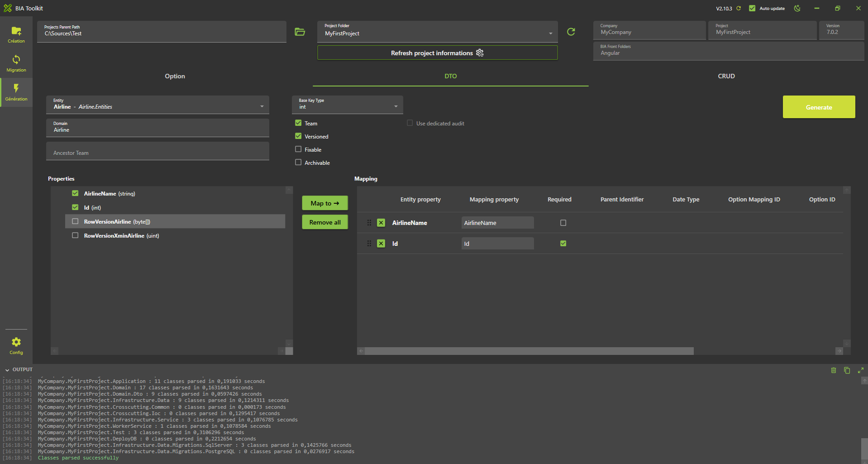The width and height of the screenshot is (868, 464).
Task: Uncheck the Team option
Action: (x=298, y=123)
